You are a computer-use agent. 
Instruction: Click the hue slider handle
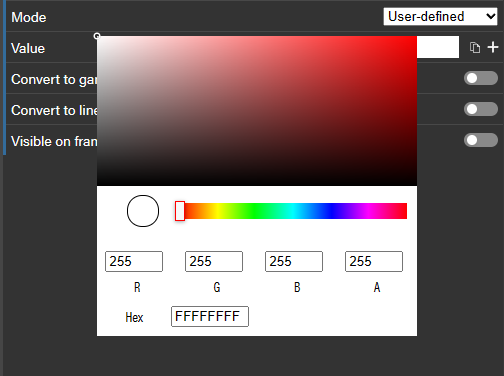[x=180, y=211]
